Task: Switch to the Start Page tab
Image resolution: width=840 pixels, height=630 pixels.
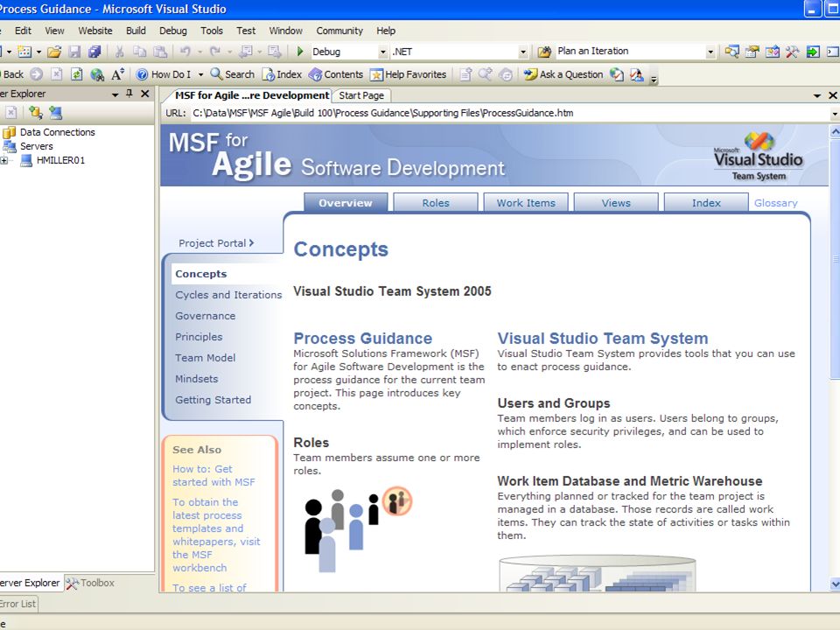Action: tap(361, 95)
